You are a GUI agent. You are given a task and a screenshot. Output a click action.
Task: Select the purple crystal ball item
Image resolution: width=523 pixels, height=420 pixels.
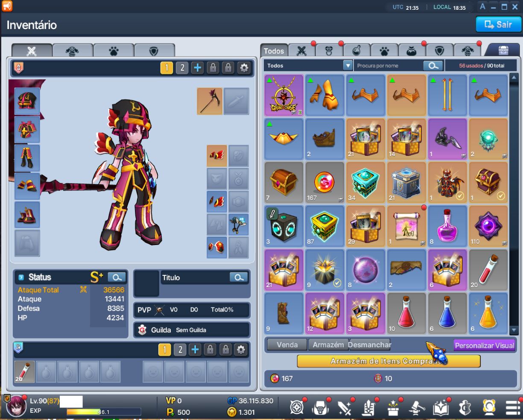pyautogui.click(x=365, y=269)
